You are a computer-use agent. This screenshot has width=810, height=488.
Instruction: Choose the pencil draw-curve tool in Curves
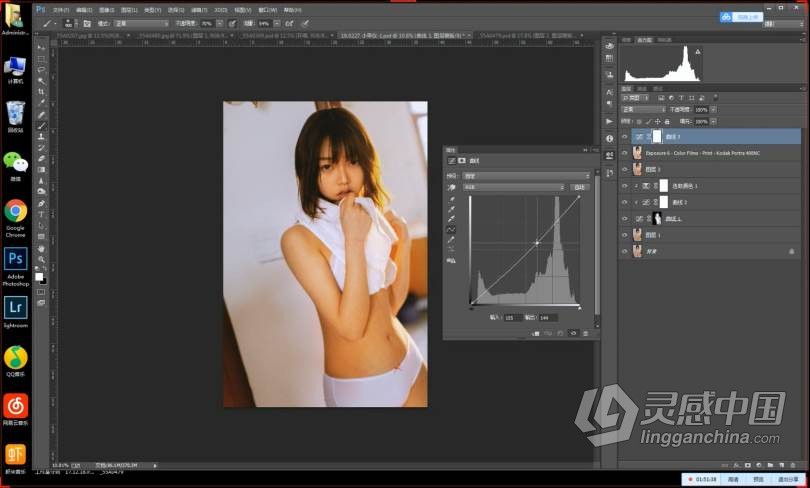pos(451,240)
